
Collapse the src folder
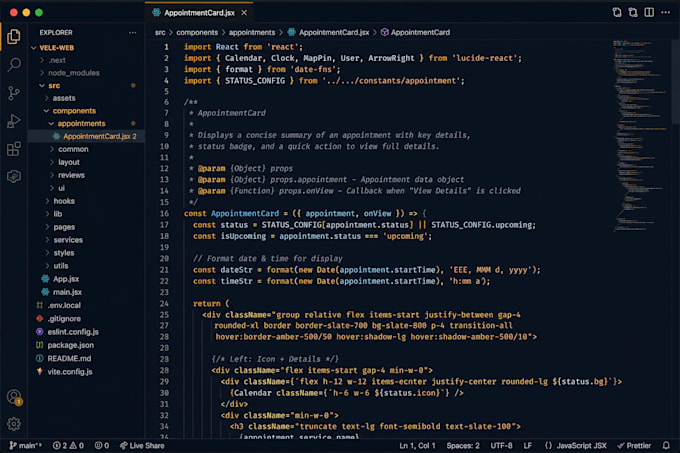(x=87, y=86)
